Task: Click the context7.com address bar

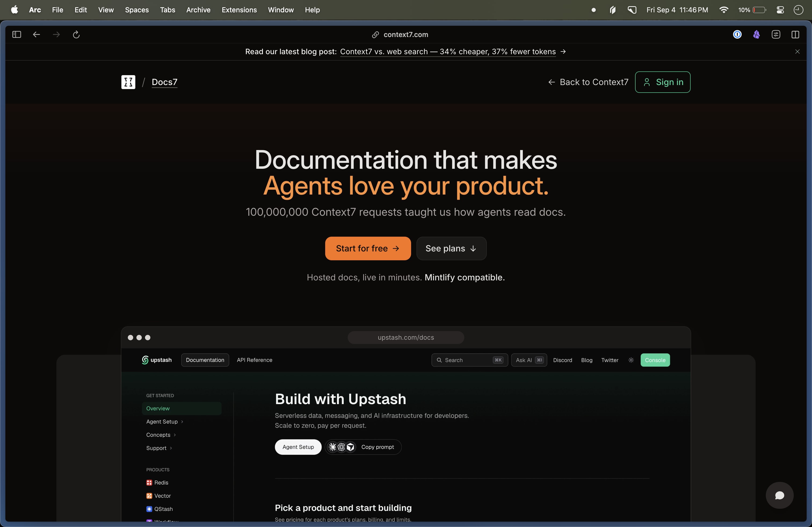Action: tap(406, 34)
